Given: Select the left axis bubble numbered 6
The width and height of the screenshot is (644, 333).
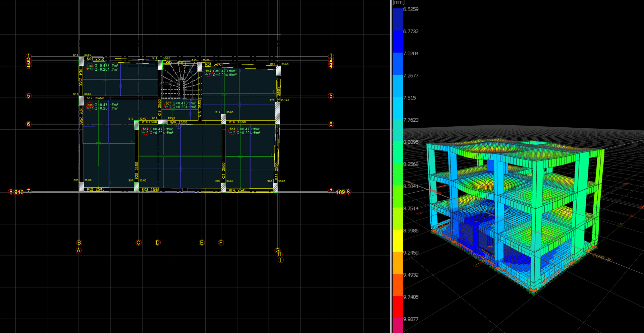Looking at the screenshot, I should (x=29, y=124).
